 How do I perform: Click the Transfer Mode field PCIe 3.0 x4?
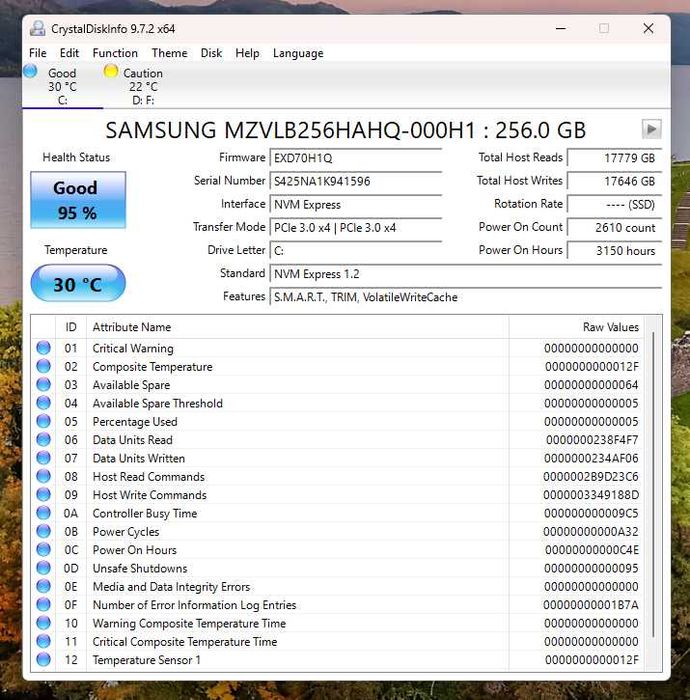356,228
